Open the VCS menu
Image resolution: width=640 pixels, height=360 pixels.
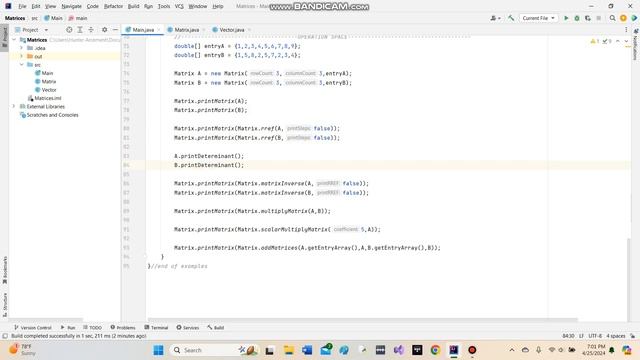[179, 6]
